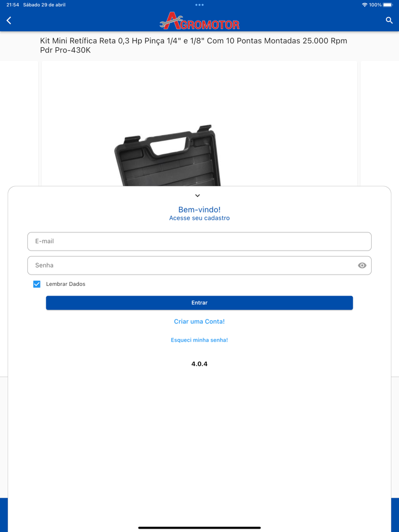The image size is (399, 532).
Task: Go back using the top-left arrow
Action: click(x=9, y=21)
